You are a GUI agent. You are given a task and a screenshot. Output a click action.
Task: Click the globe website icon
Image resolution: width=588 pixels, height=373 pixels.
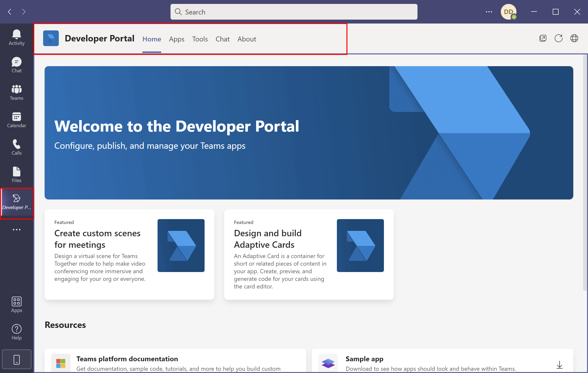point(574,38)
